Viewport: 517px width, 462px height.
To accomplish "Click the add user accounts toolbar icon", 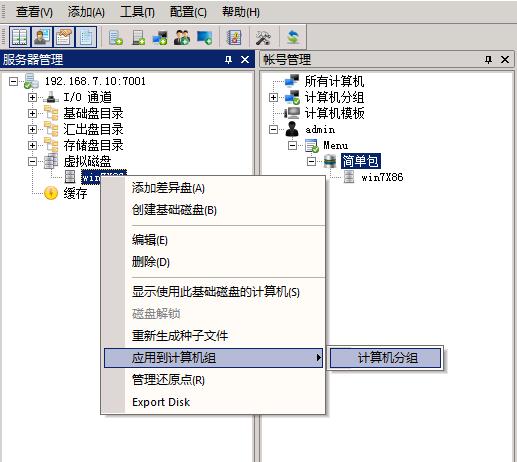I will pyautogui.click(x=182, y=37).
